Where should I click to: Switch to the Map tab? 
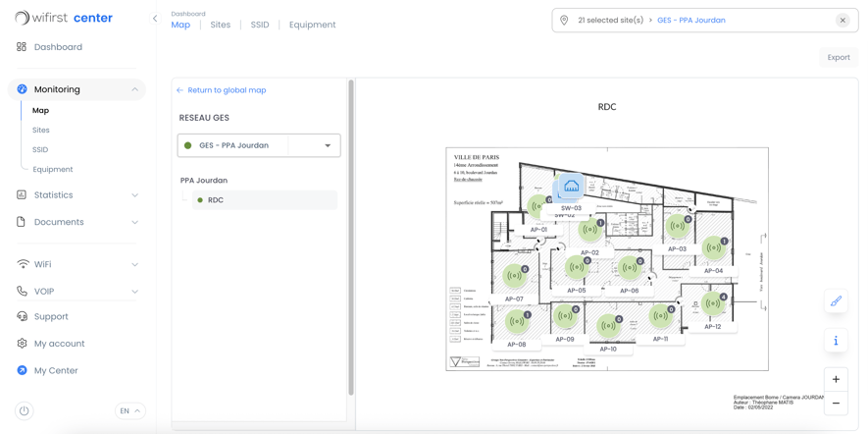[180, 25]
